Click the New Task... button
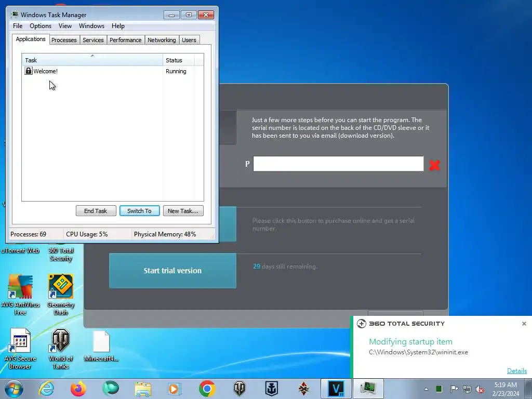 point(183,211)
